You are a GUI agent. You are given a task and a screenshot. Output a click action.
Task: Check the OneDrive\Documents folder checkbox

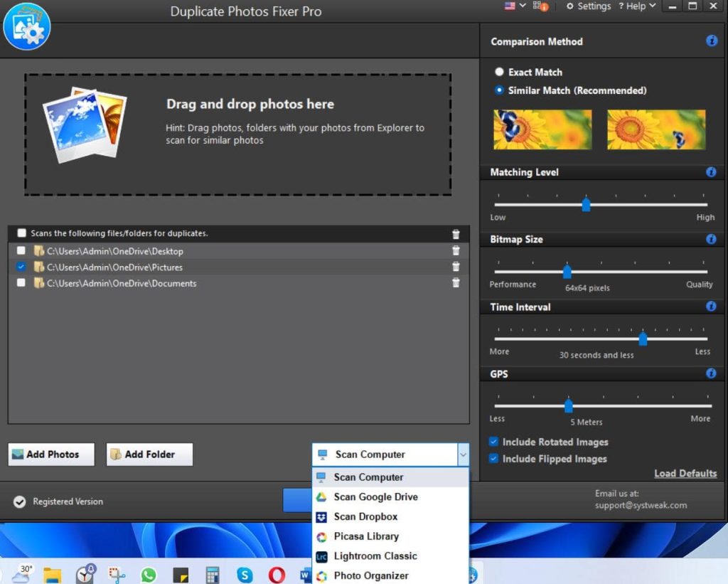[21, 282]
